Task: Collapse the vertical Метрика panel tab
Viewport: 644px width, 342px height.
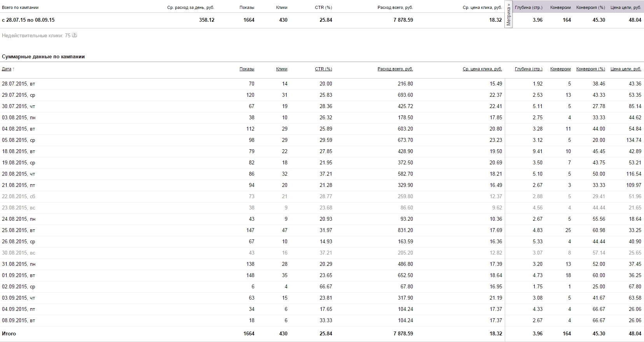Action: 509,14
